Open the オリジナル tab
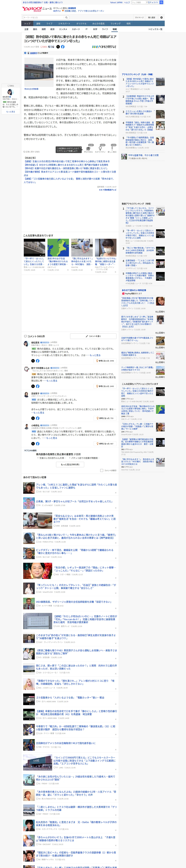The image size is (186, 868). 81,24
